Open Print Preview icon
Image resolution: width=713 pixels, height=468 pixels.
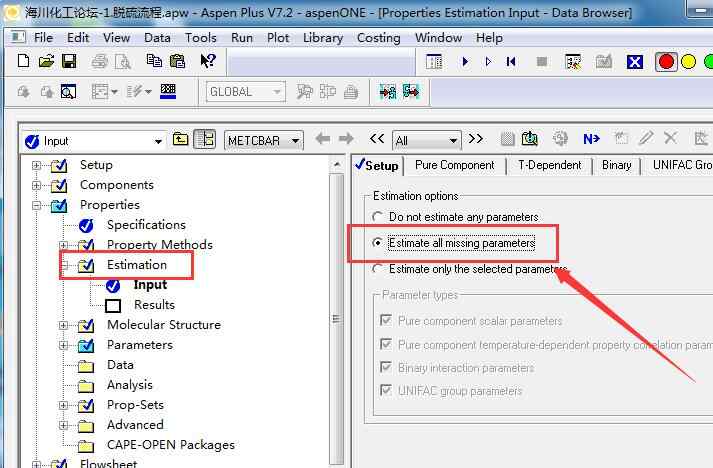pyautogui.click(x=122, y=61)
